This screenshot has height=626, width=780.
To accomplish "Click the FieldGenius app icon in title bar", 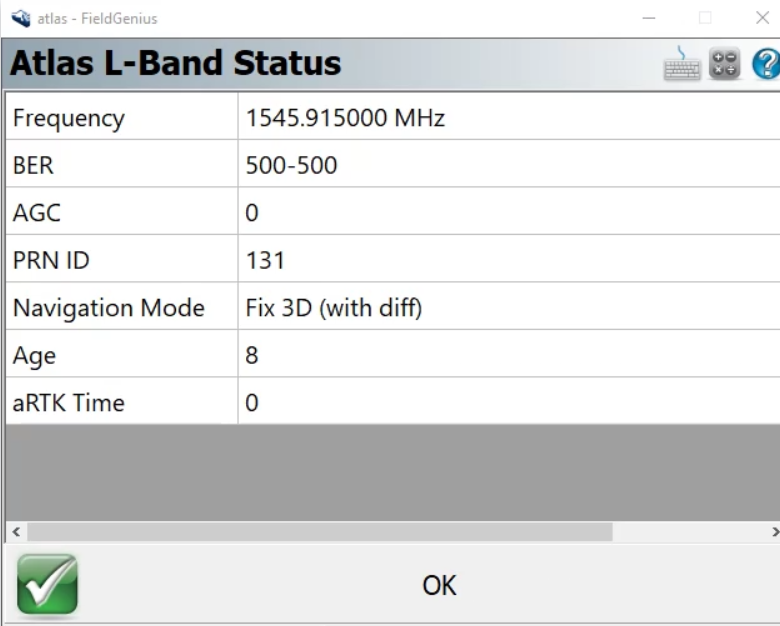I will 19,18.
